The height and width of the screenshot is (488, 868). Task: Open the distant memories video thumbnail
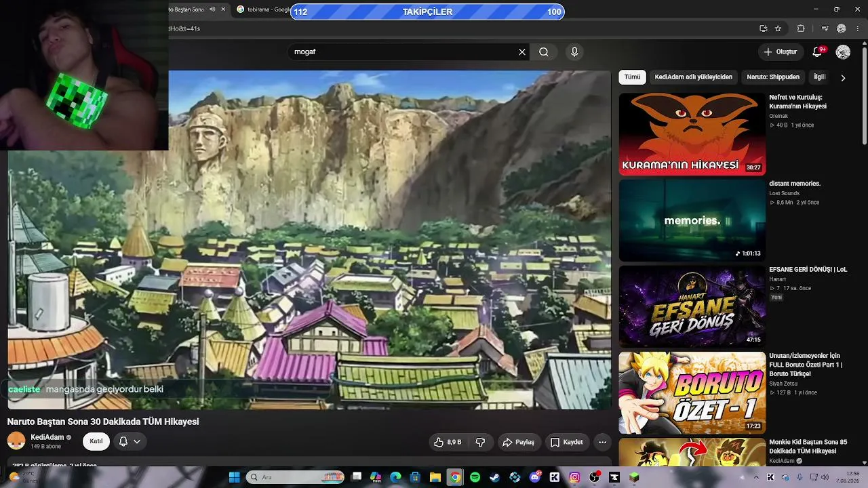coord(692,220)
